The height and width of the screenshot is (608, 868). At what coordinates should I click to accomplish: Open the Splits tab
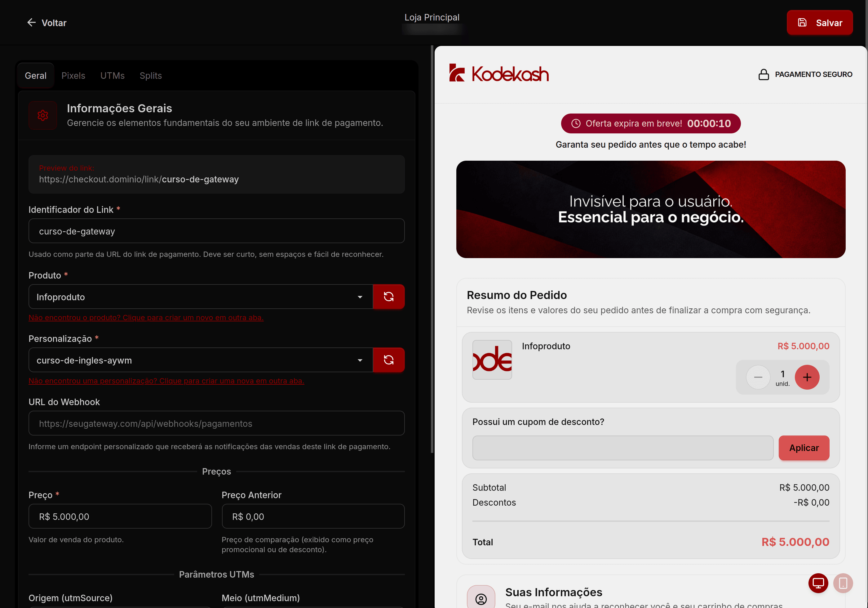[150, 76]
